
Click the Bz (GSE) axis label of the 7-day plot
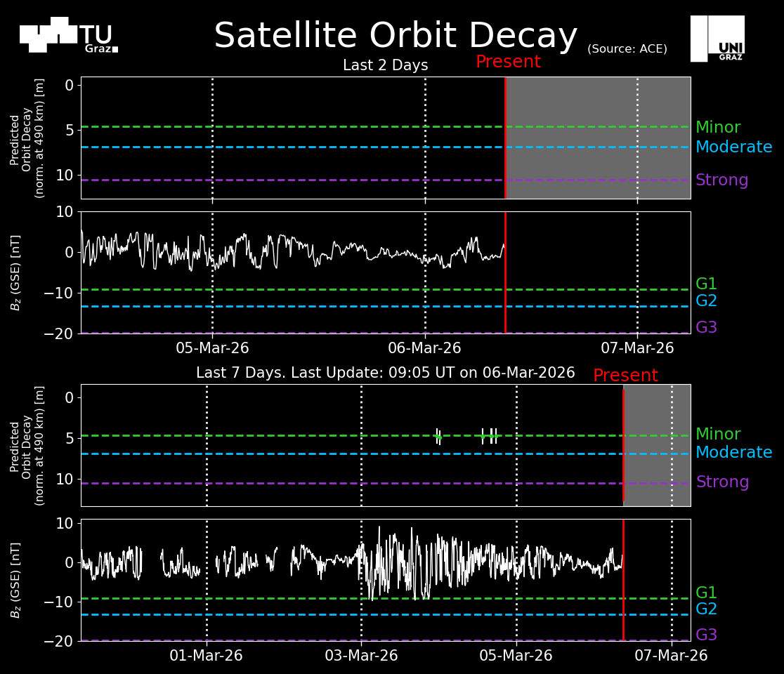coord(15,580)
